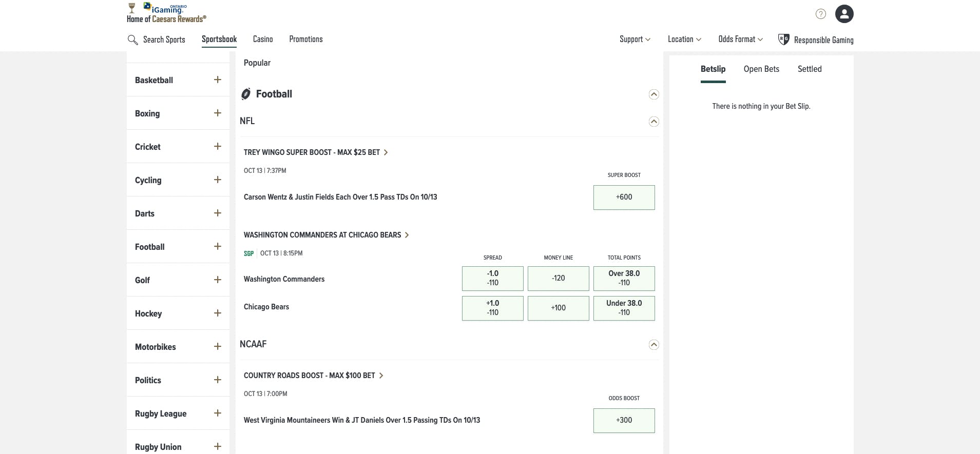Screen dimensions: 980x454
Task: Expand Hockey with its plus icon
Action: click(x=218, y=313)
